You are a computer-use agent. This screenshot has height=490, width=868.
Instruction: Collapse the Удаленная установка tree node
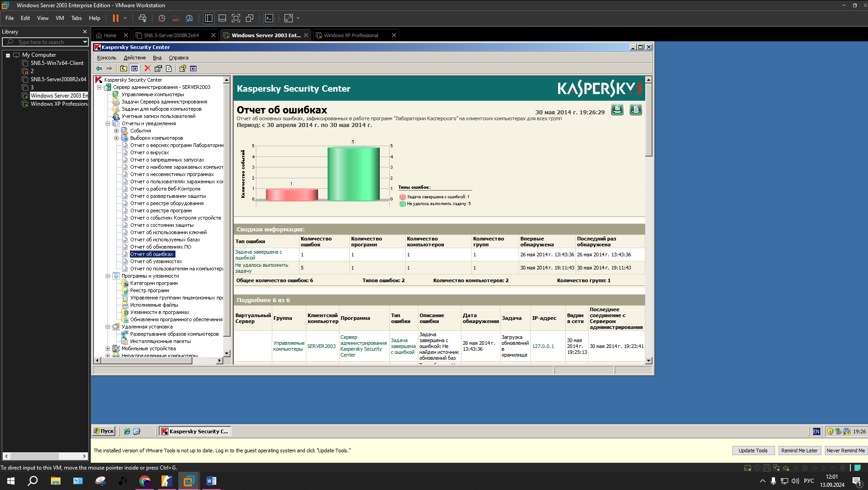pos(108,327)
